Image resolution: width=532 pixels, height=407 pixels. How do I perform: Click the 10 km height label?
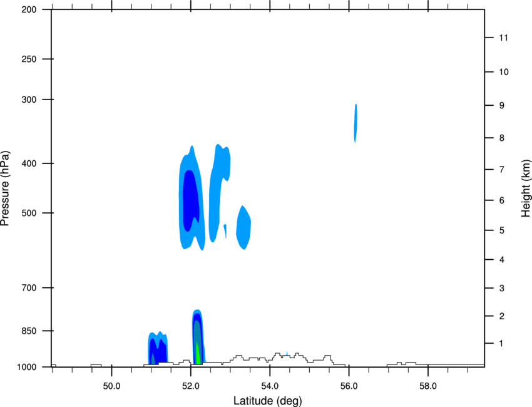[x=504, y=72]
